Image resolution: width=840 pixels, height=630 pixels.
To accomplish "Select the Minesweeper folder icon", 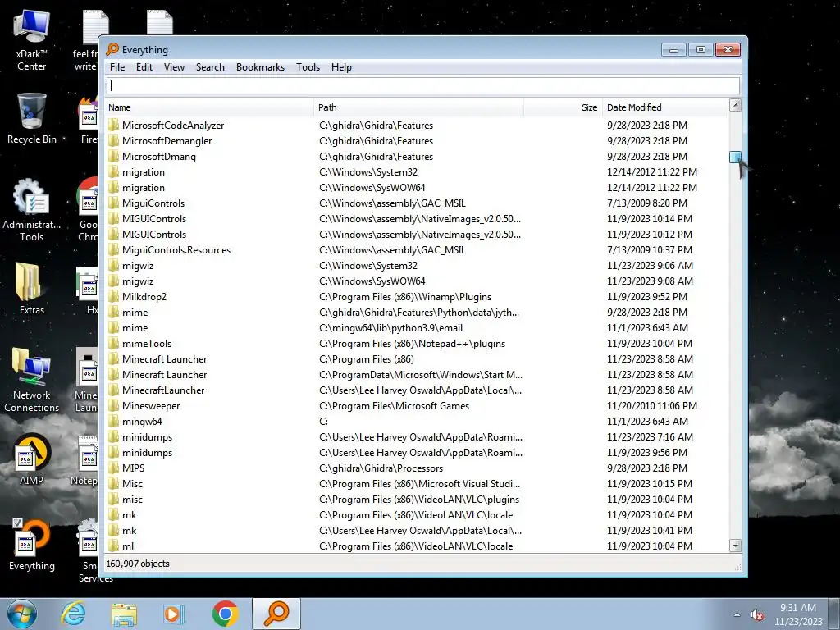I will point(113,405).
